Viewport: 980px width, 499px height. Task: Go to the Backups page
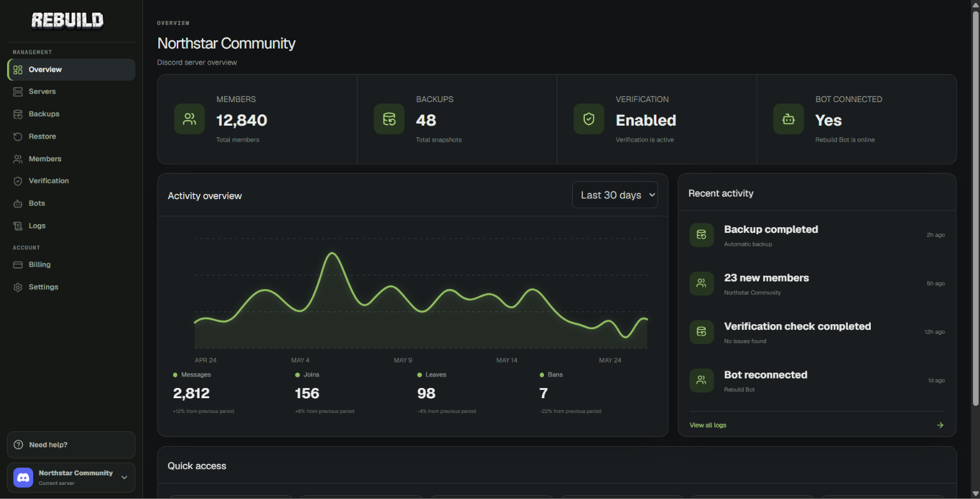point(71,114)
